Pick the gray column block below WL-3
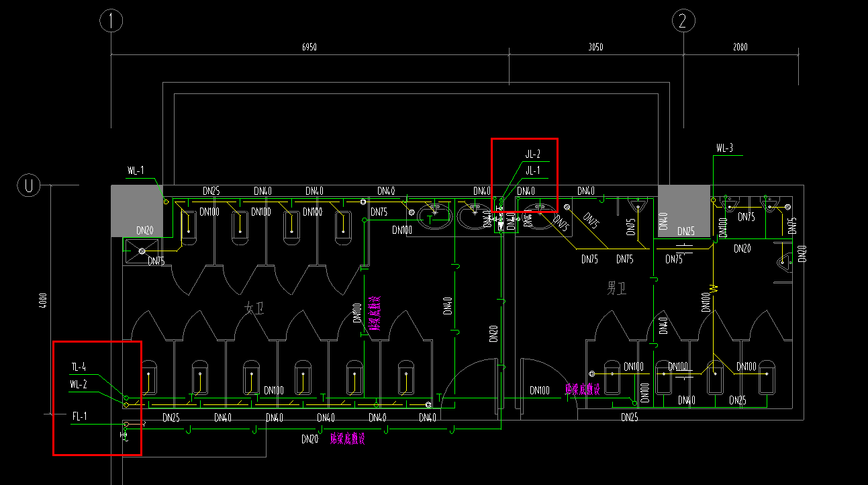 tap(683, 211)
